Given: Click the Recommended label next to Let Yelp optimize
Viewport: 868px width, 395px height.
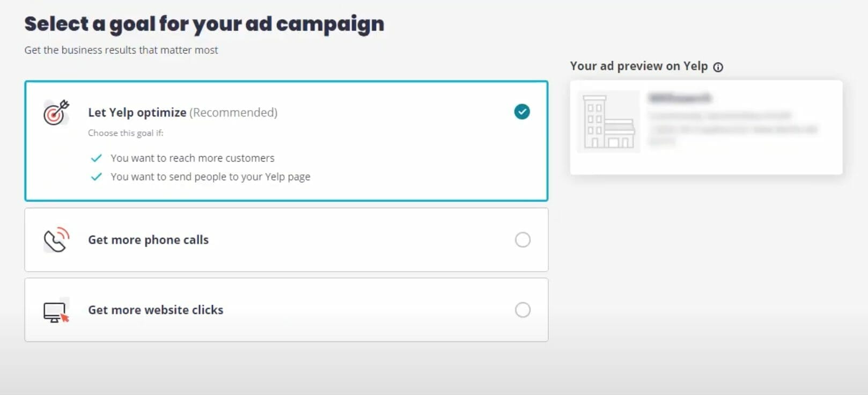Looking at the screenshot, I should pos(233,112).
